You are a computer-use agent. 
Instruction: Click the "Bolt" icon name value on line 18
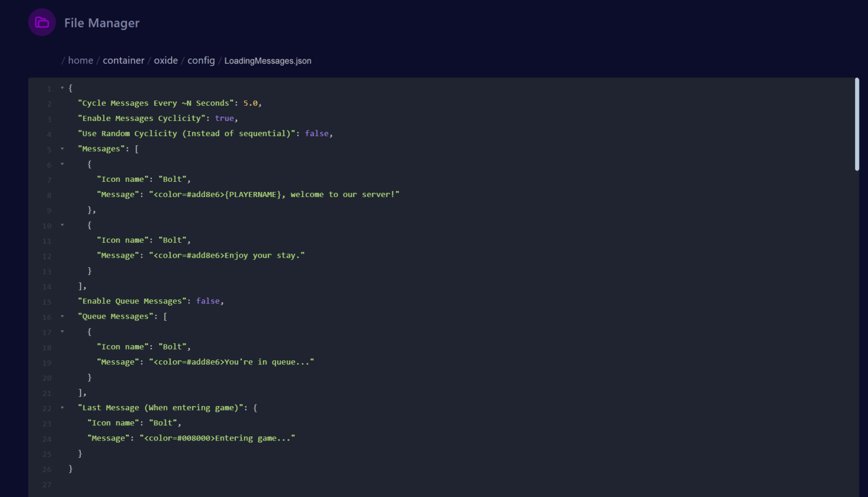pos(172,347)
